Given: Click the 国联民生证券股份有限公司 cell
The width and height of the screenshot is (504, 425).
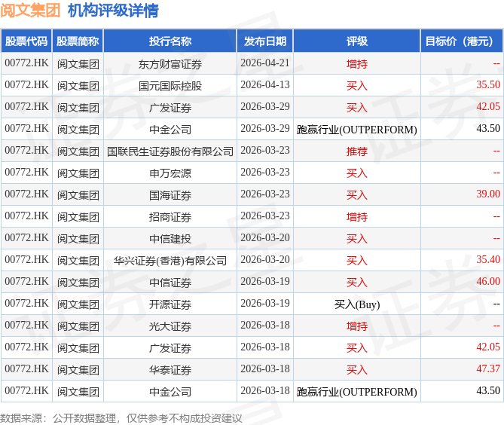Looking at the screenshot, I should tap(170, 151).
